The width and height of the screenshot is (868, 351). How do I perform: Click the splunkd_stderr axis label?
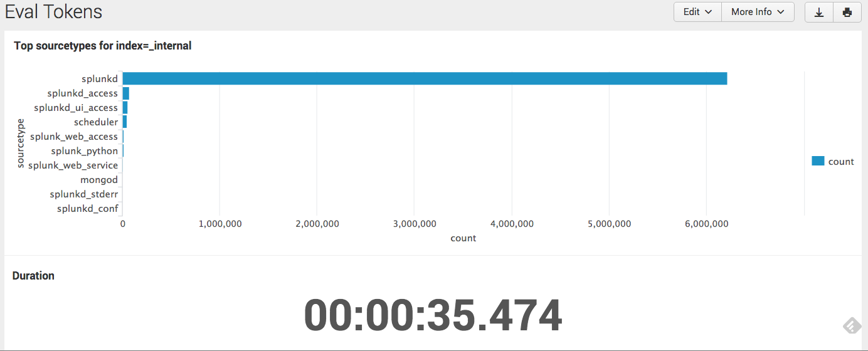(84, 194)
